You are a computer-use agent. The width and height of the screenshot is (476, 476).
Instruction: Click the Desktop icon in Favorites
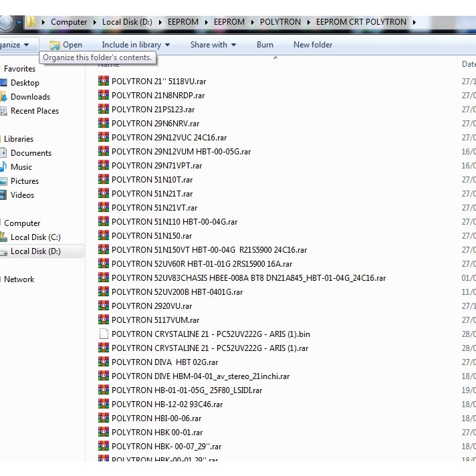(x=3, y=83)
